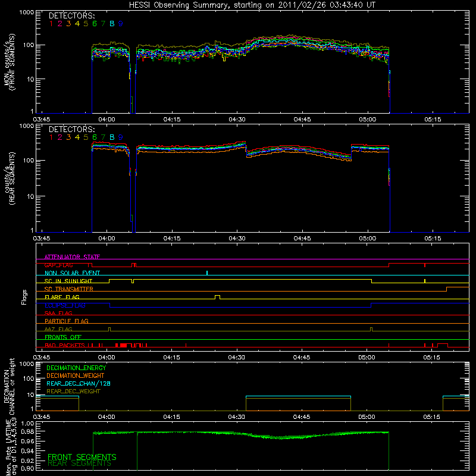Click the vertical 'Flags' axis title
476x476 pixels.
point(24,297)
